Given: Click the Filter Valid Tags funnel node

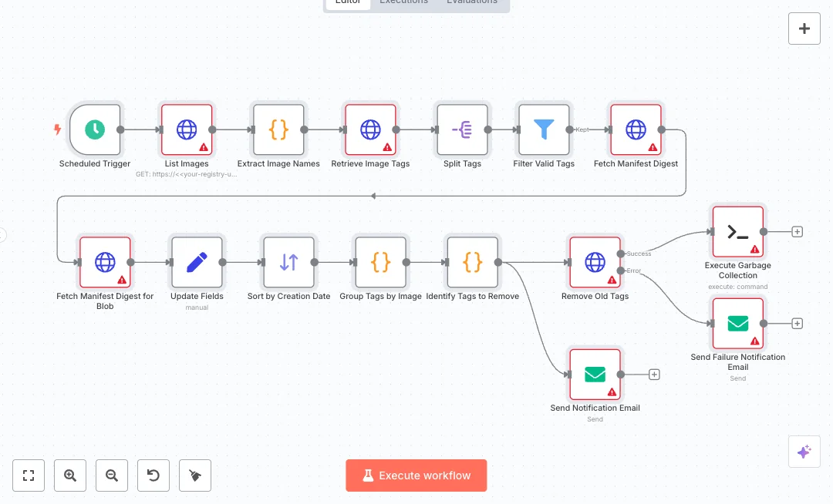Looking at the screenshot, I should [544, 130].
